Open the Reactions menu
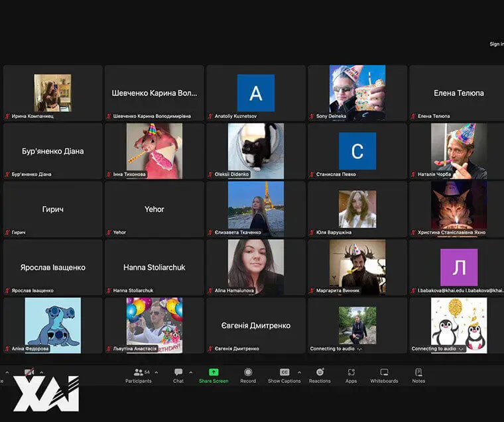This screenshot has height=422, width=504. [320, 375]
